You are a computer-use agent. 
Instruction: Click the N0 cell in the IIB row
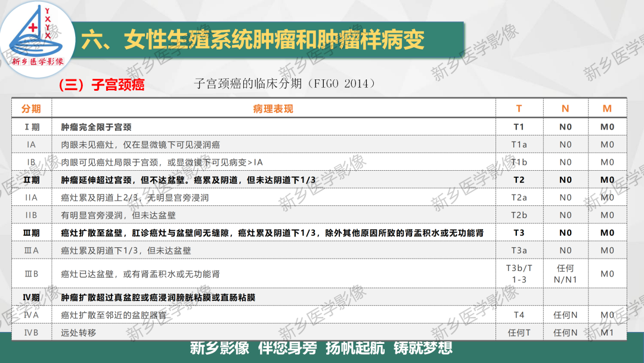[565, 216]
